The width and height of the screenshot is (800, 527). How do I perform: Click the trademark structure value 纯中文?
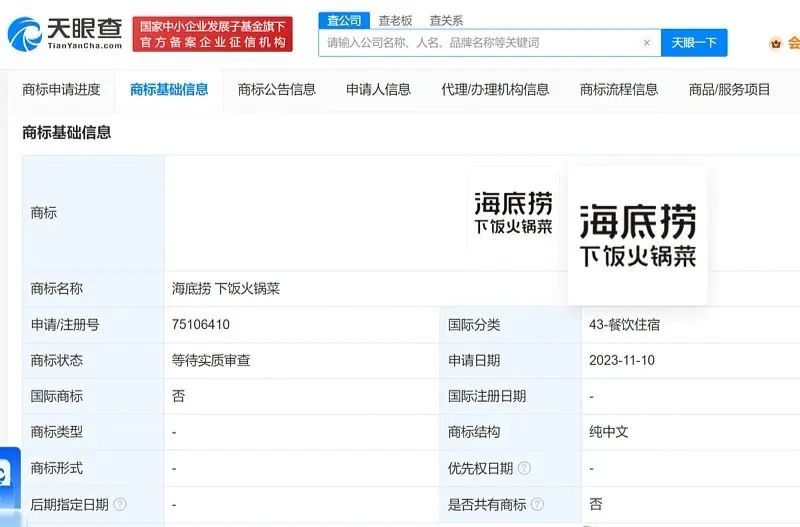tap(609, 432)
